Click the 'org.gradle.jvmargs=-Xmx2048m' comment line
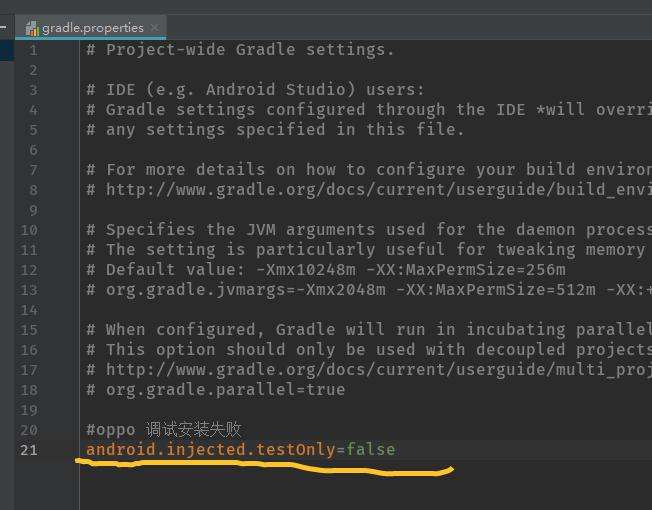This screenshot has width=652, height=510. click(x=369, y=290)
